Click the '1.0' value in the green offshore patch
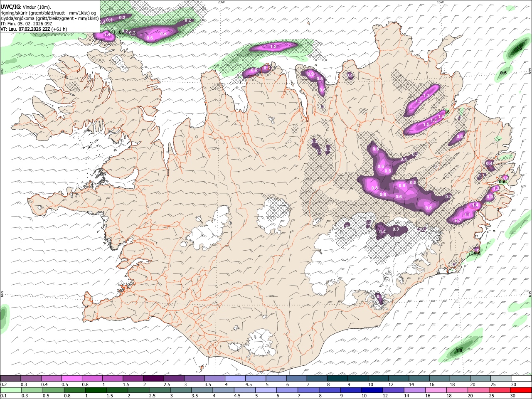This screenshot has width=532, height=399. click(459, 351)
